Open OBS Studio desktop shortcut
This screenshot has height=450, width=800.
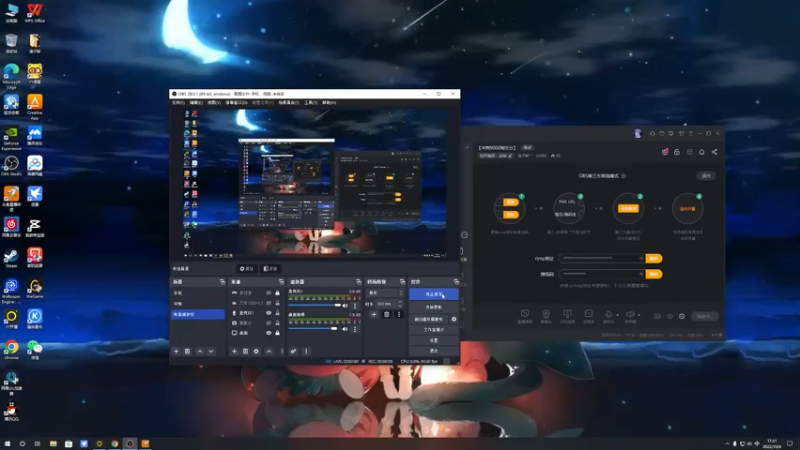[11, 165]
